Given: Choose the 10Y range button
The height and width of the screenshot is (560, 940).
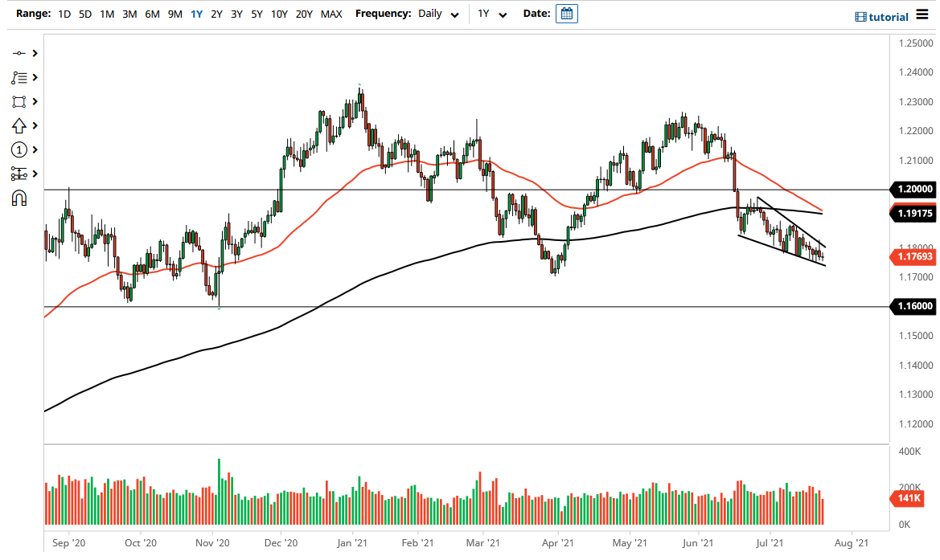Looking at the screenshot, I should point(279,14).
